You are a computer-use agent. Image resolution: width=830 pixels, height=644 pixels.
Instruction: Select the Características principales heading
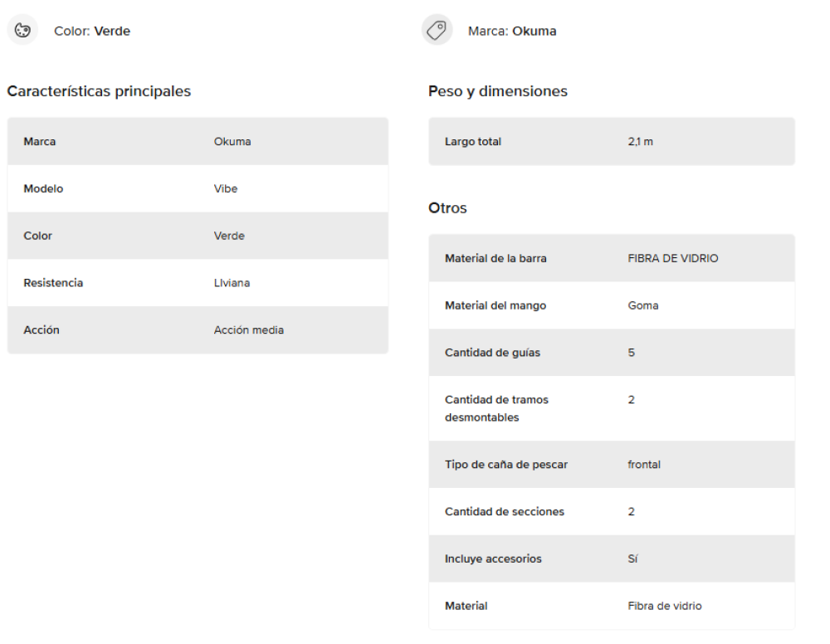tap(99, 91)
